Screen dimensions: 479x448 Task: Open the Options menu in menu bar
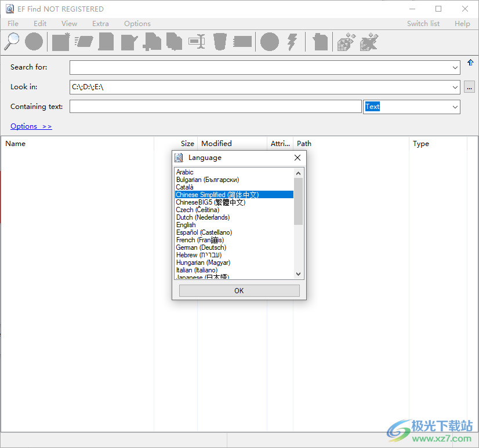(x=137, y=24)
